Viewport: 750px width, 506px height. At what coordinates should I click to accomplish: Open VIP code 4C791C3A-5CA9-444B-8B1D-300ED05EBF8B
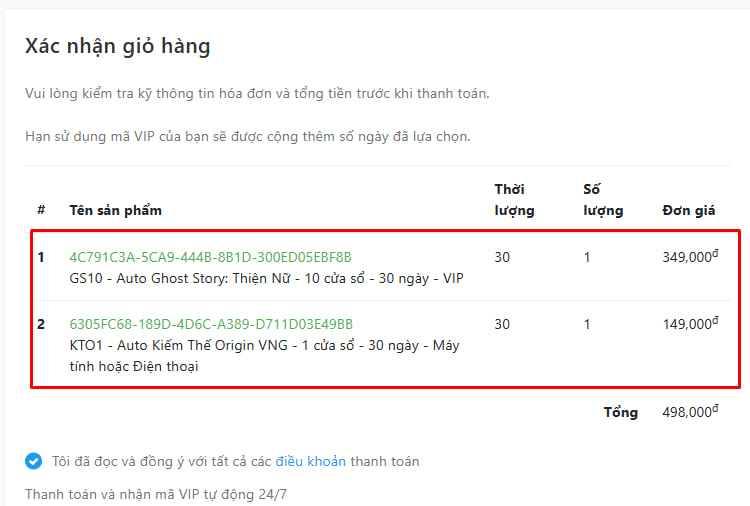[210, 257]
